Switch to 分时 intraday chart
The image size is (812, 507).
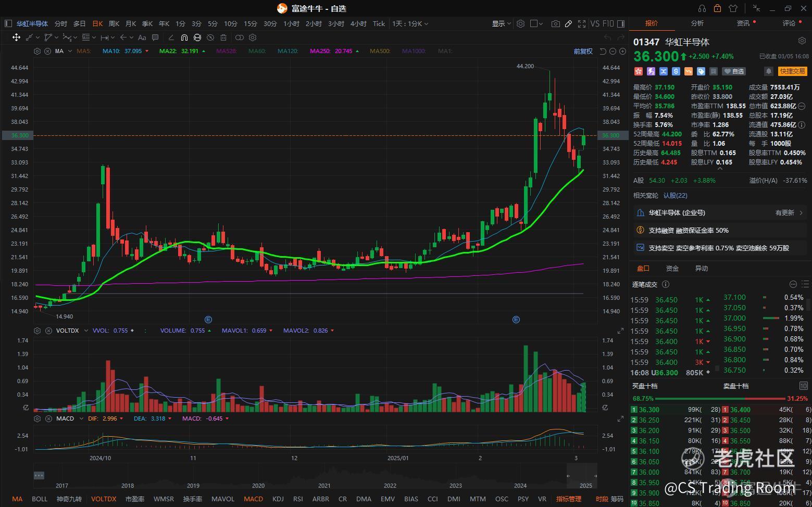pyautogui.click(x=61, y=23)
